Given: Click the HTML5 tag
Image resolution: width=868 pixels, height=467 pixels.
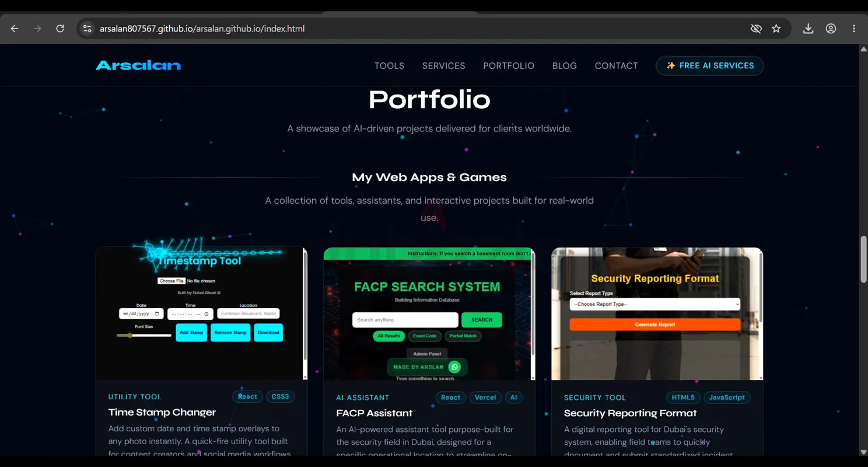Looking at the screenshot, I should [683, 398].
